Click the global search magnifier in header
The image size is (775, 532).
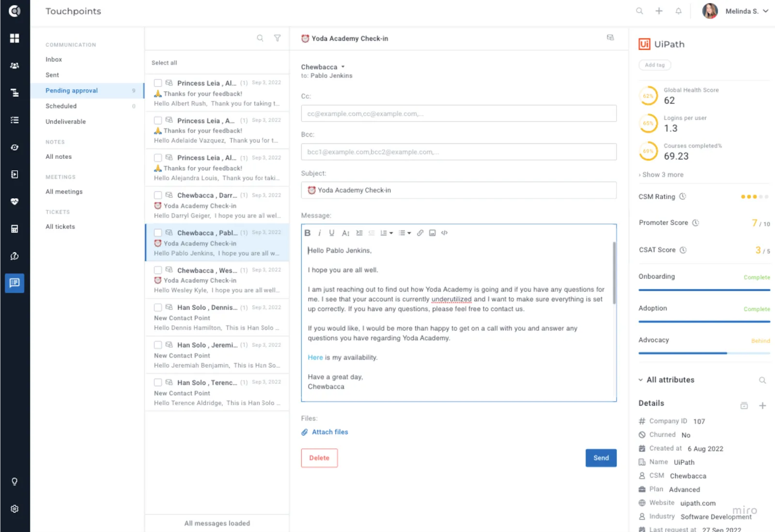(639, 11)
